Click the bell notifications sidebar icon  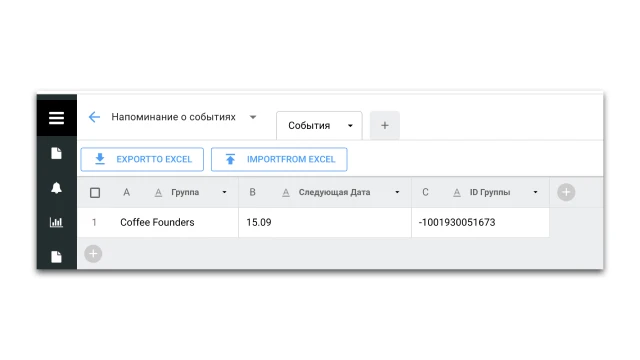pyautogui.click(x=56, y=188)
